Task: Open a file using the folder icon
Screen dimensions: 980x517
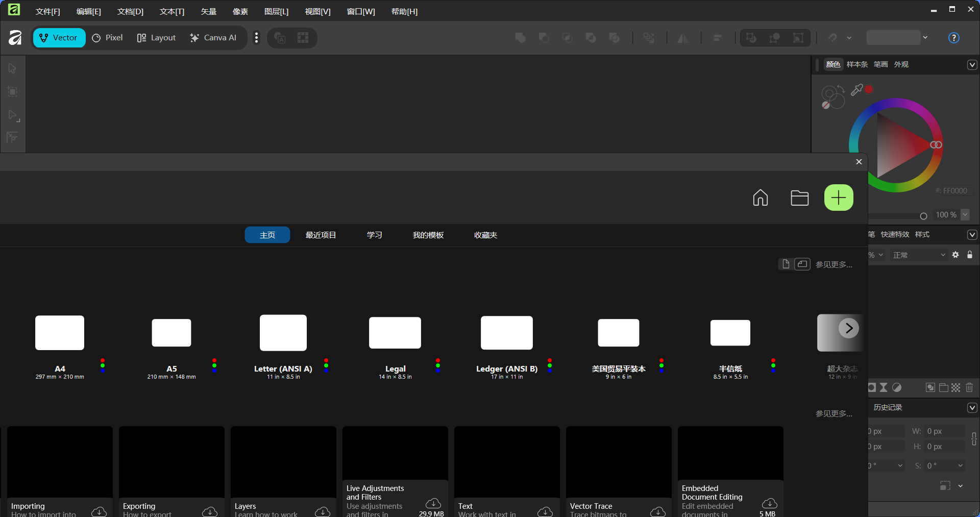Action: coord(799,198)
